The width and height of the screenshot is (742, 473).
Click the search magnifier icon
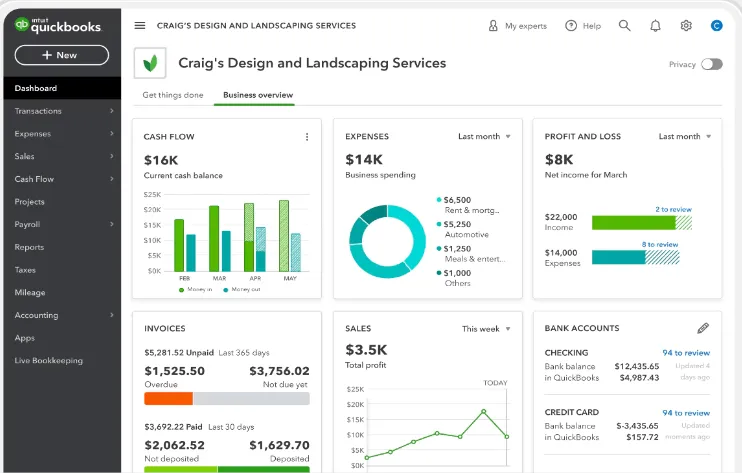(625, 26)
